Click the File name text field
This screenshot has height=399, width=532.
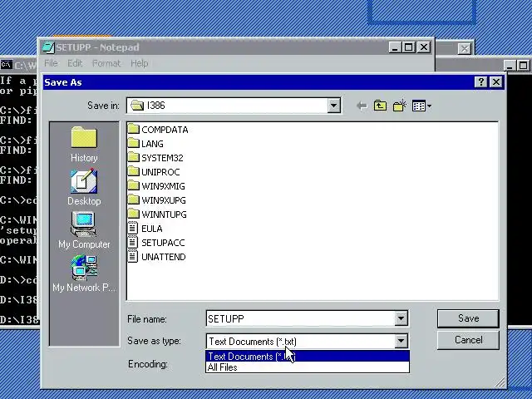tap(301, 318)
